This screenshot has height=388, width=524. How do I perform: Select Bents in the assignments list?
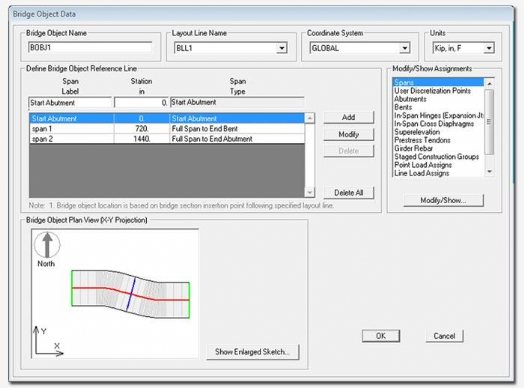pyautogui.click(x=403, y=107)
